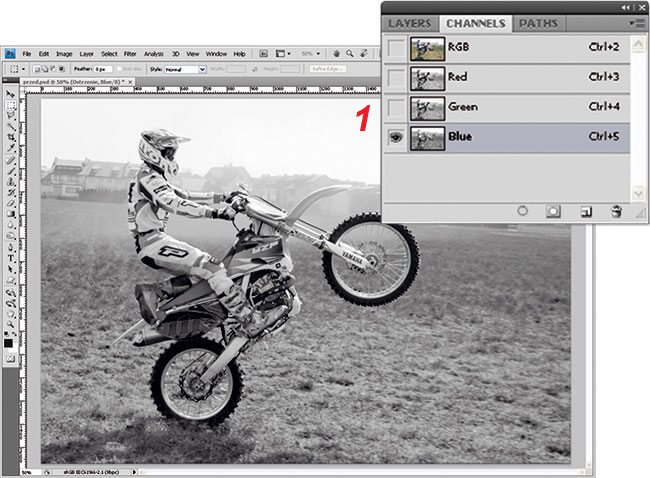Show the RGB composite channel
Viewport: 650px width, 478px height.
pos(396,47)
